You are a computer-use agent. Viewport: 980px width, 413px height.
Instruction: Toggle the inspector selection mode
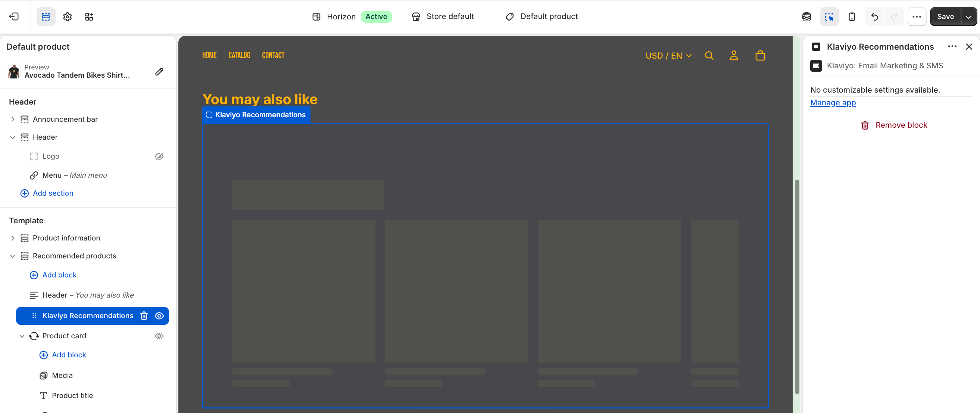[x=829, y=16]
